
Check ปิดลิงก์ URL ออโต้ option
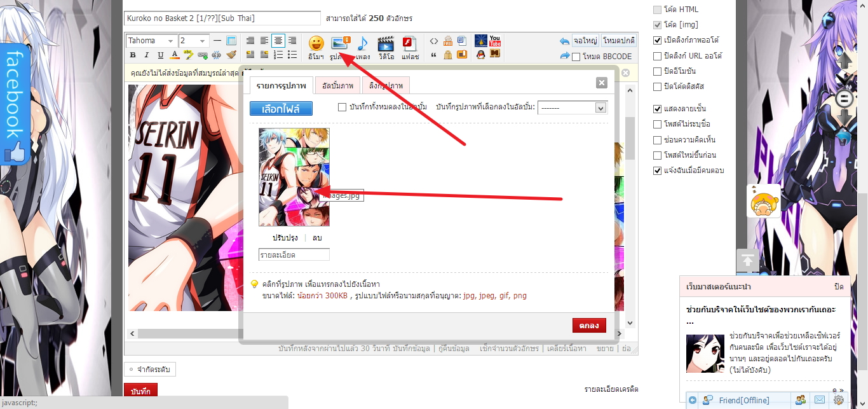point(658,55)
